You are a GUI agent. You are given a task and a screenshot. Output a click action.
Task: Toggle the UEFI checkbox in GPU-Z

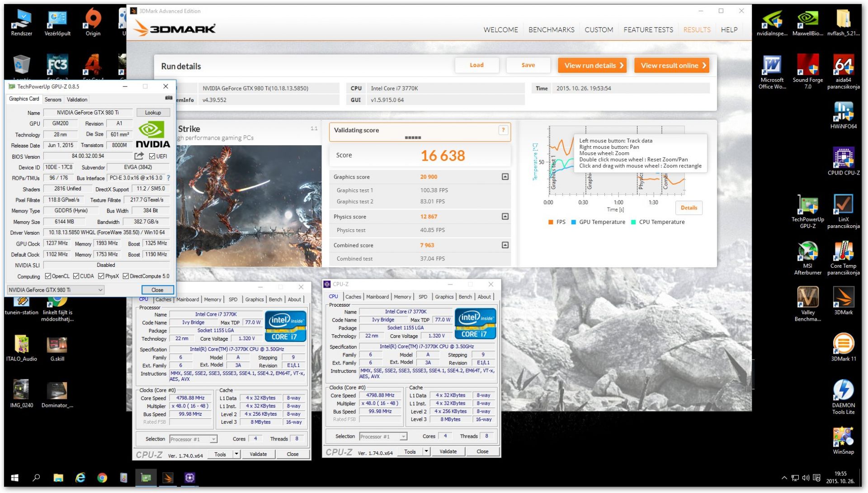[152, 156]
